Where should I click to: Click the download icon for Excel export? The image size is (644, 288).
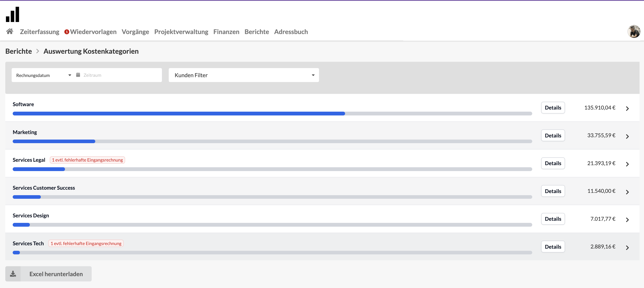(x=13, y=274)
